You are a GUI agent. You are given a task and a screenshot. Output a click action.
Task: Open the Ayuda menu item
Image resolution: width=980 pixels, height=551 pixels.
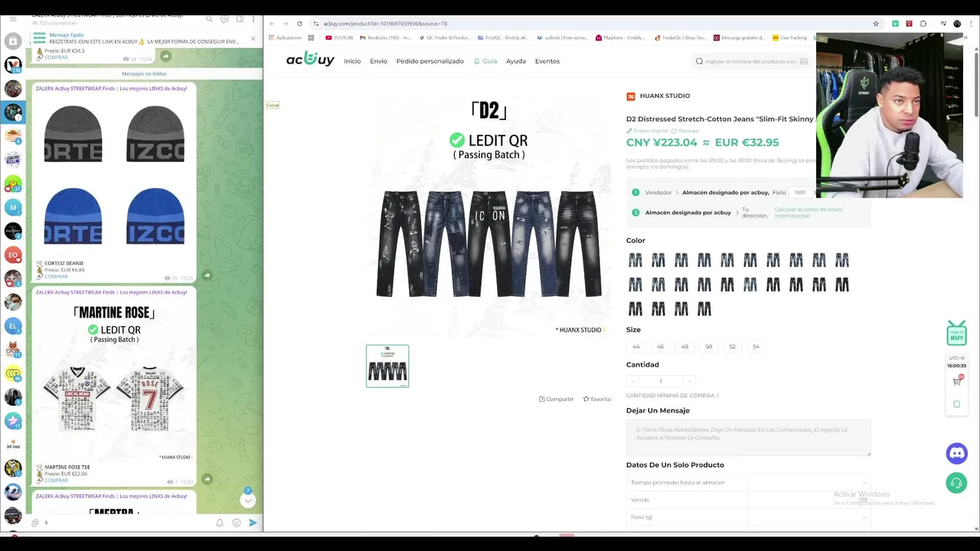coord(516,61)
